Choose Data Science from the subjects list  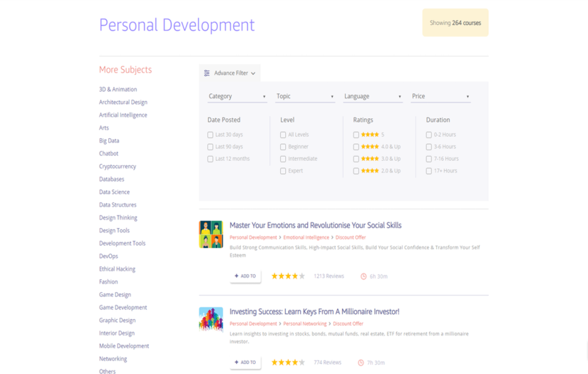click(x=114, y=192)
